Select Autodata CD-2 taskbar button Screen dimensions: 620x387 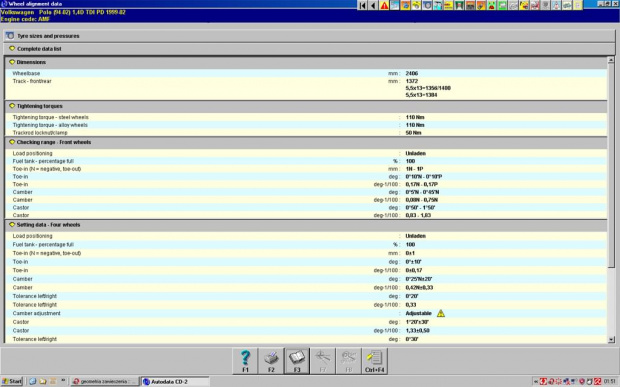(x=176, y=381)
